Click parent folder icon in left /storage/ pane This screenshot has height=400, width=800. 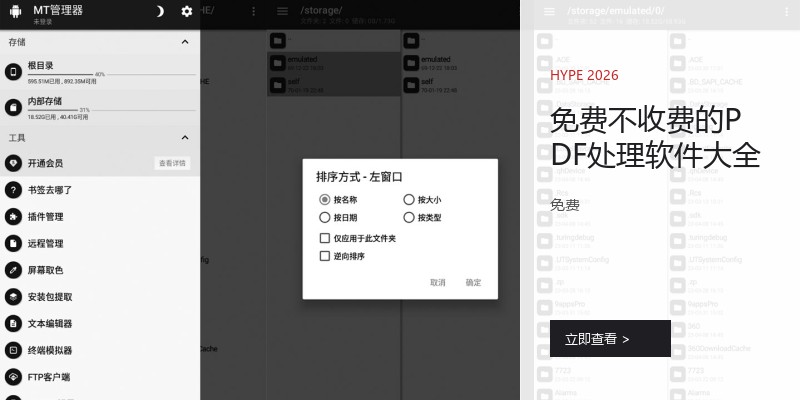point(278,40)
